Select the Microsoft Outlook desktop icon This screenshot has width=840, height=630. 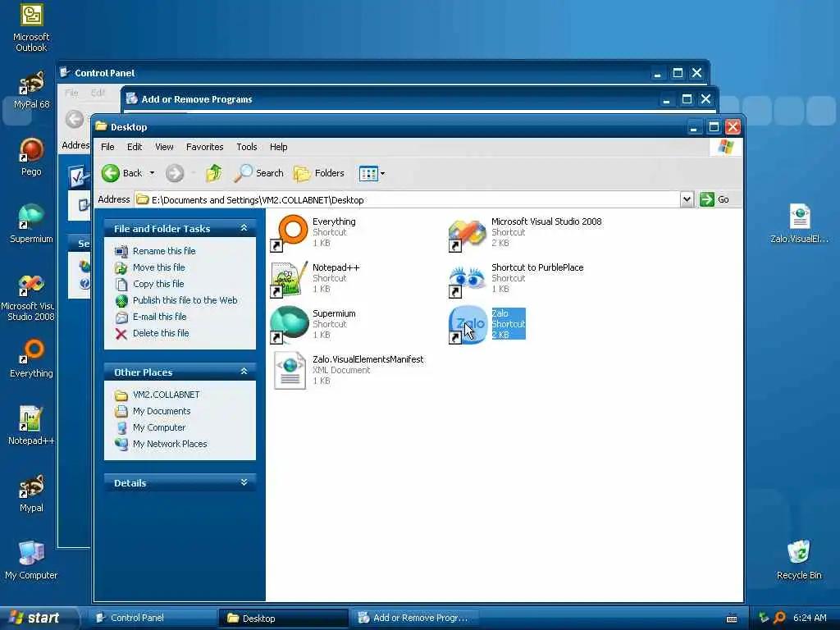pos(31,28)
